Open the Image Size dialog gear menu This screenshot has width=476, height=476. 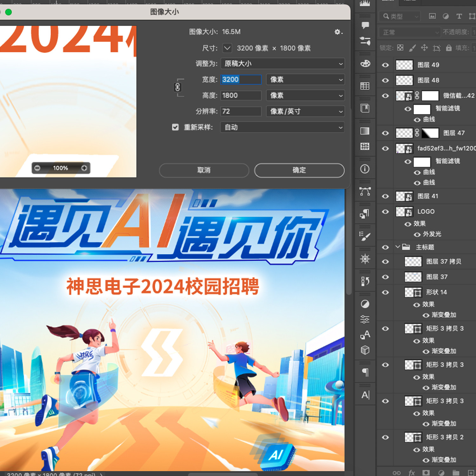coord(338,32)
